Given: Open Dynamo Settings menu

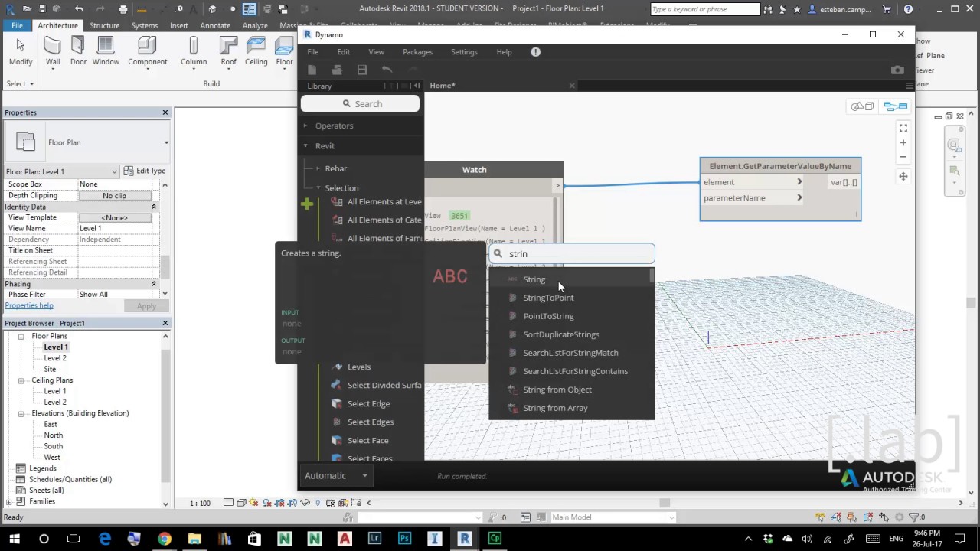Looking at the screenshot, I should 464,52.
